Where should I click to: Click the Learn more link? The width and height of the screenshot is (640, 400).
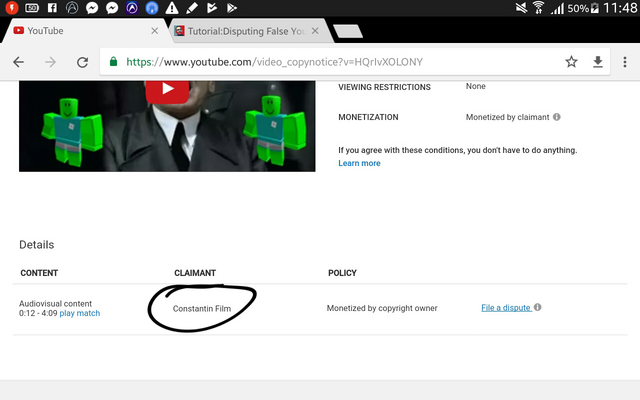pyautogui.click(x=359, y=163)
